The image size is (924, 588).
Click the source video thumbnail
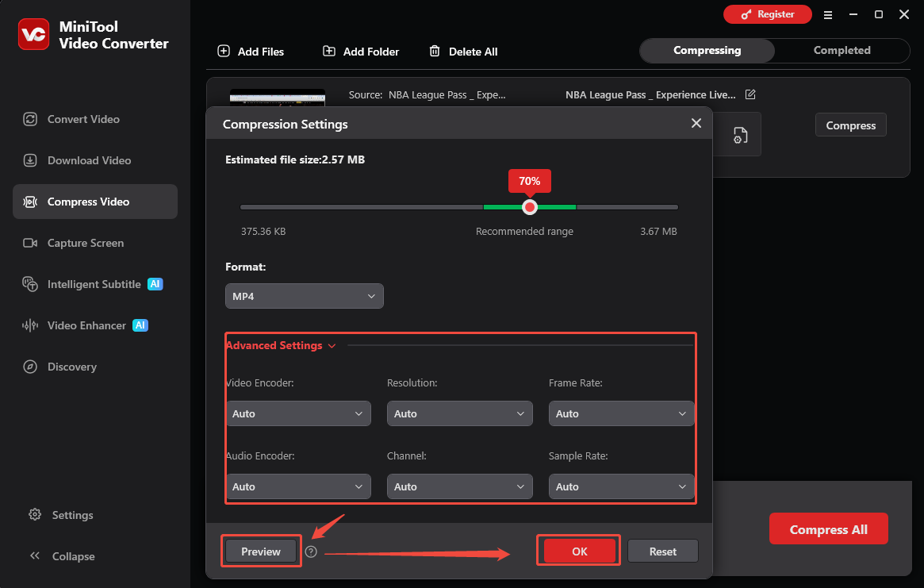(x=278, y=98)
